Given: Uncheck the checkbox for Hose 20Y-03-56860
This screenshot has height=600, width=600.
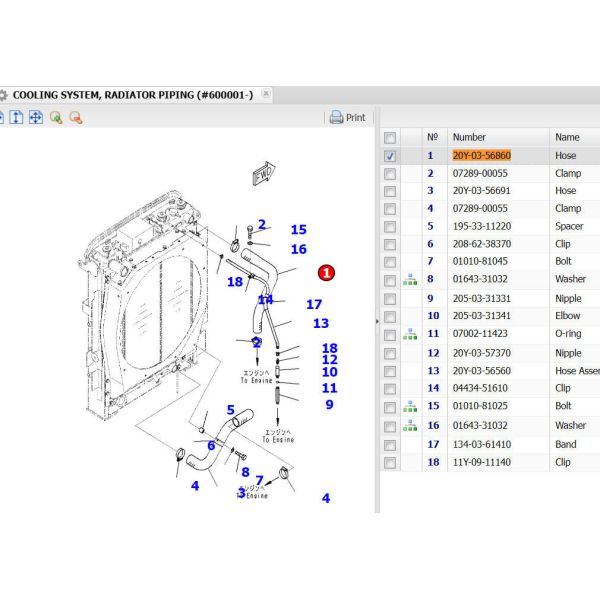Looking at the screenshot, I should click(390, 156).
